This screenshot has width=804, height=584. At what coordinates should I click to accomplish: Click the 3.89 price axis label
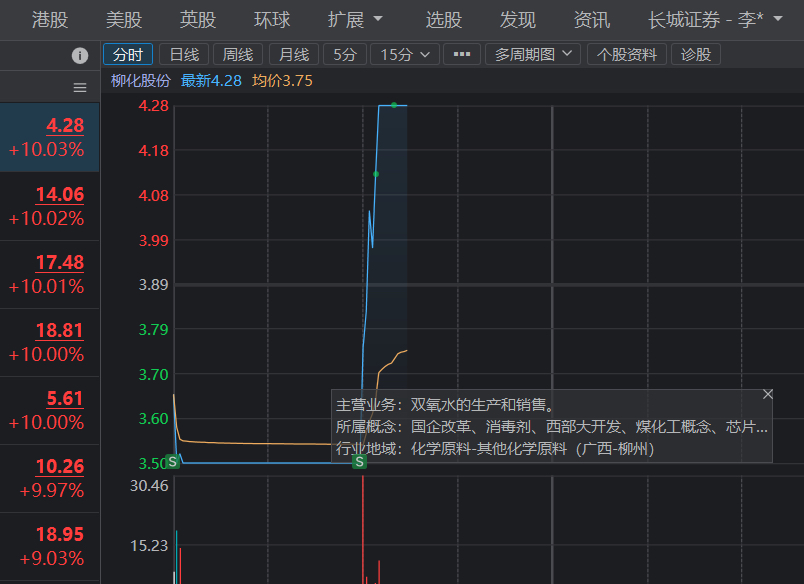[153, 285]
